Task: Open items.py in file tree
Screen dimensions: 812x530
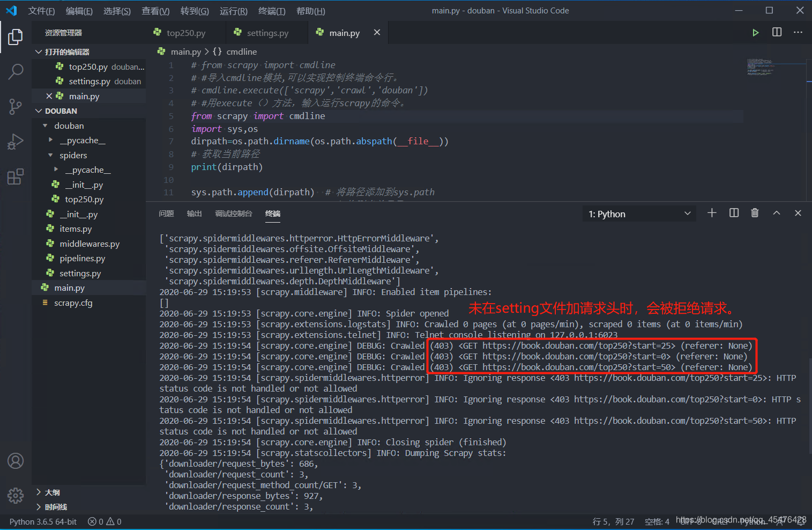Action: pos(89,229)
